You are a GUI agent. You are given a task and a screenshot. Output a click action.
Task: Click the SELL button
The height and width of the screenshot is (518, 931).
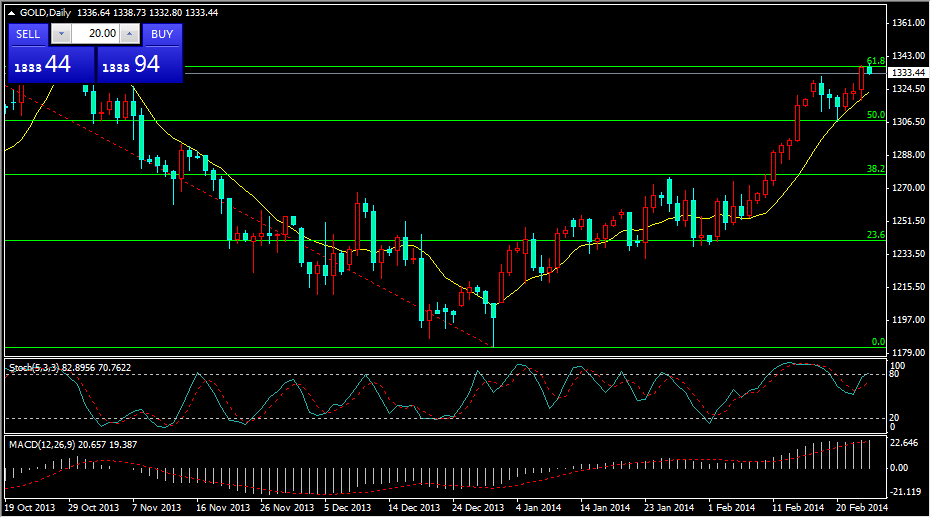(x=28, y=34)
